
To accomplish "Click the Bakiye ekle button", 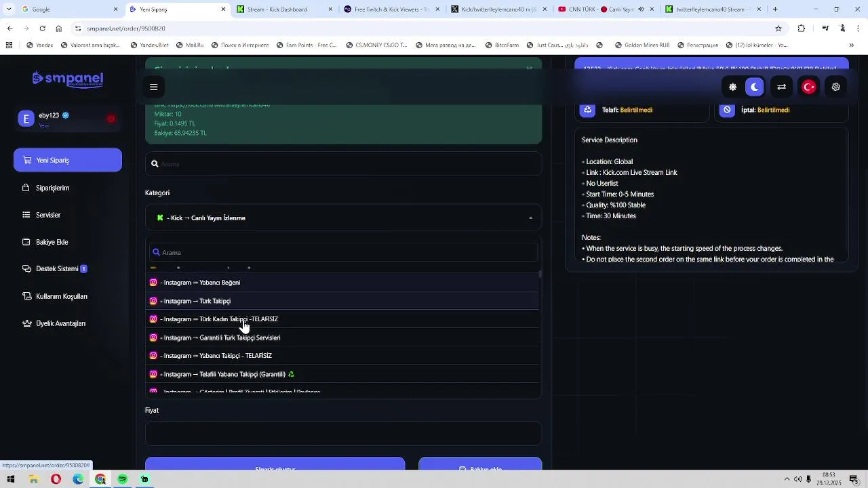I will tap(480, 464).
